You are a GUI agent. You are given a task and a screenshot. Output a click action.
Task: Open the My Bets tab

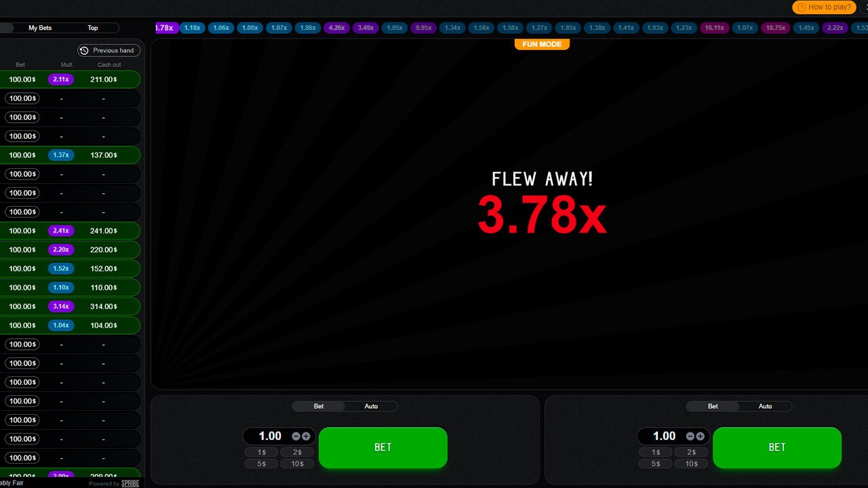click(x=40, y=28)
